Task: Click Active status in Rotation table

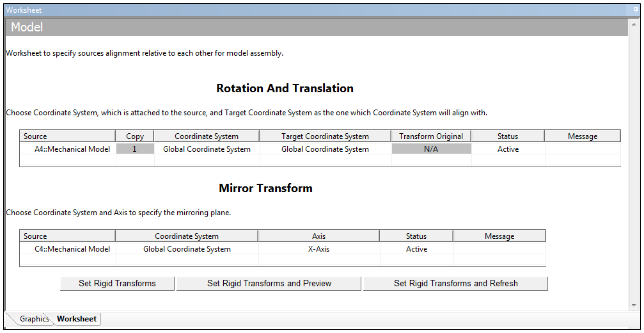Action: pos(508,149)
